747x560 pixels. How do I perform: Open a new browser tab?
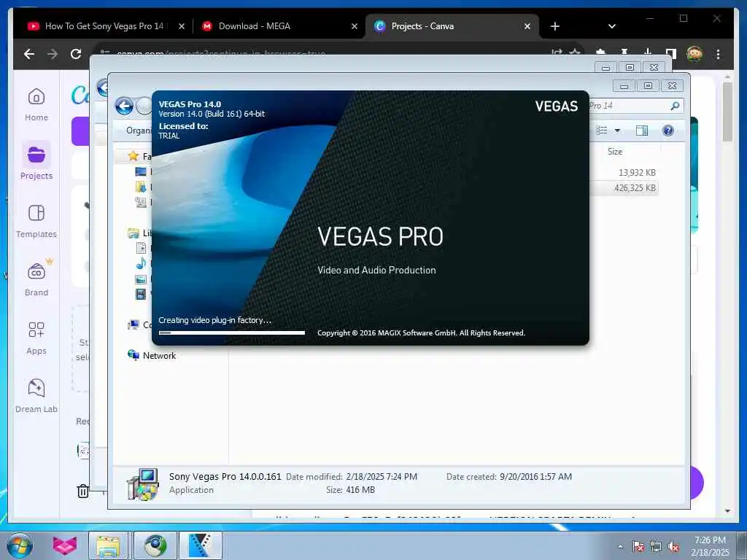(x=555, y=26)
